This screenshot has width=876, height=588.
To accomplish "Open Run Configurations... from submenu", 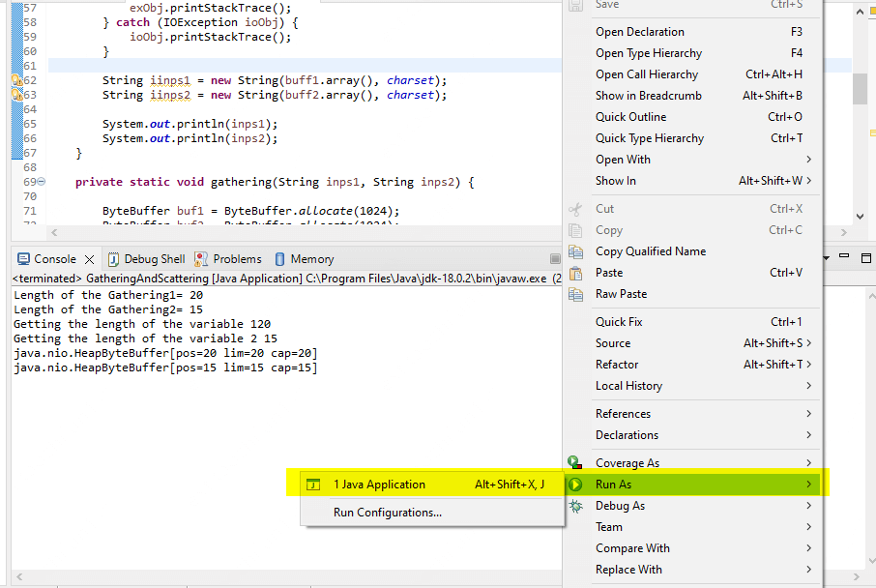I will pos(432,513).
